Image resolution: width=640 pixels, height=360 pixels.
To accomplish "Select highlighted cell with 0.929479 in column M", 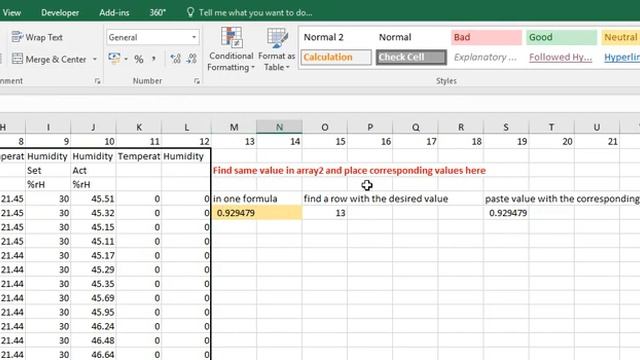I will (234, 213).
